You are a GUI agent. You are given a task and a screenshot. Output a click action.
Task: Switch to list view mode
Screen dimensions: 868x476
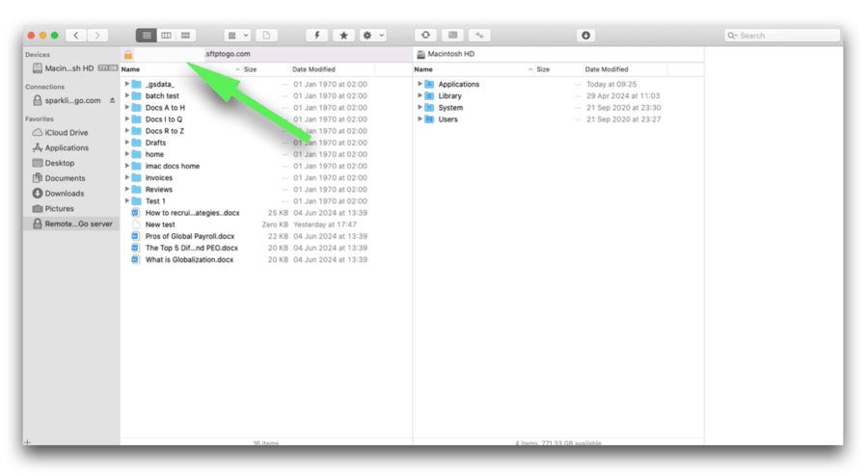(x=147, y=36)
